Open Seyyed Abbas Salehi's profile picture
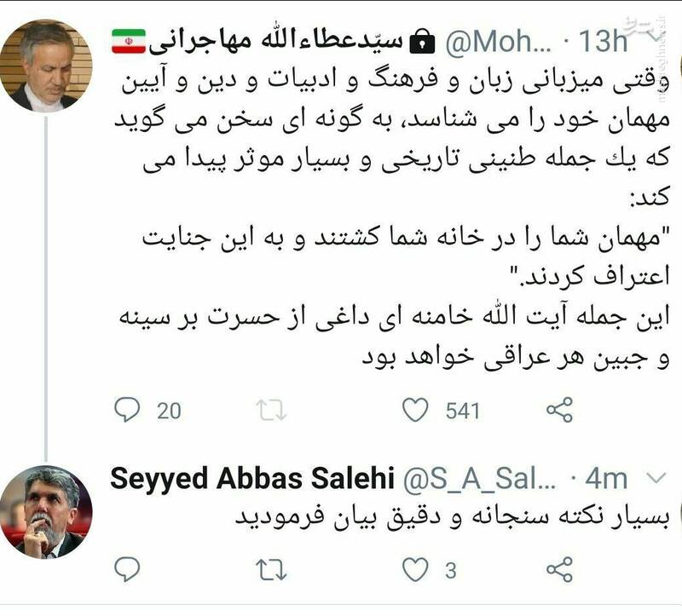The height and width of the screenshot is (616, 682). (45, 511)
